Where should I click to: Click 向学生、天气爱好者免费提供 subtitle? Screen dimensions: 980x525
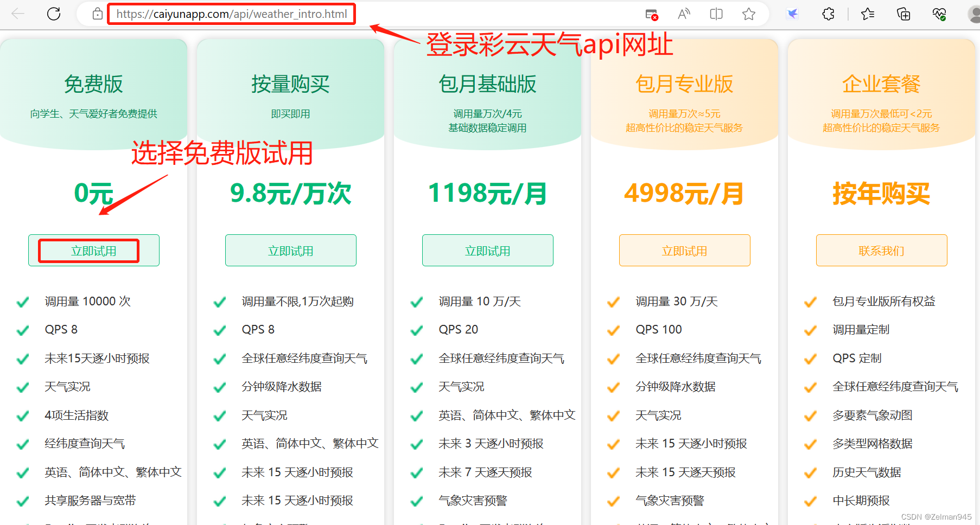(x=94, y=114)
